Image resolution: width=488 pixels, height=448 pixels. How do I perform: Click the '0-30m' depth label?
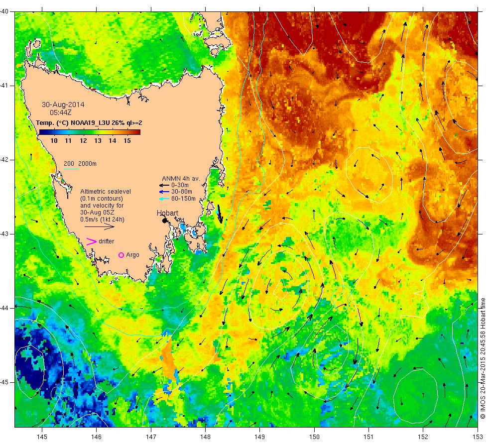(x=180, y=185)
